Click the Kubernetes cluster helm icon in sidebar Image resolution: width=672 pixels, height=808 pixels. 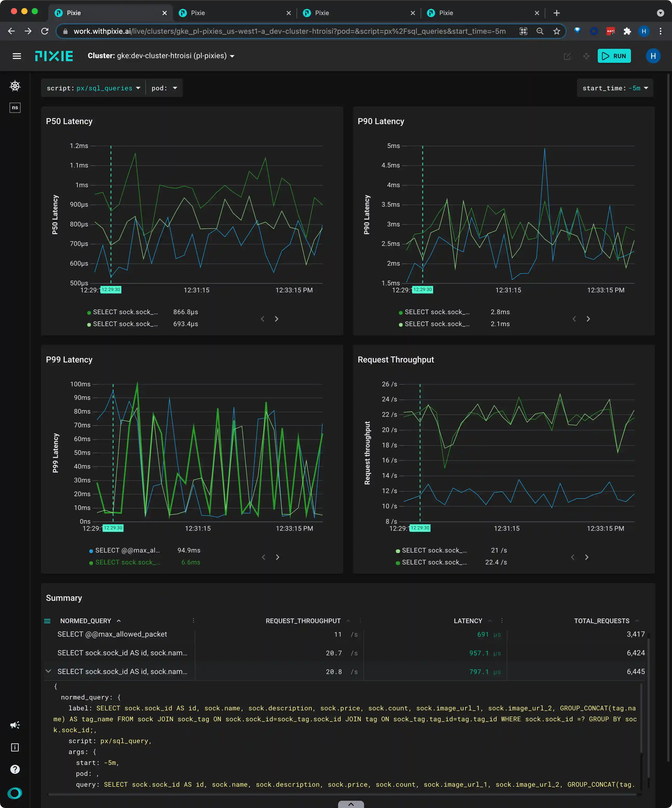[x=15, y=86]
